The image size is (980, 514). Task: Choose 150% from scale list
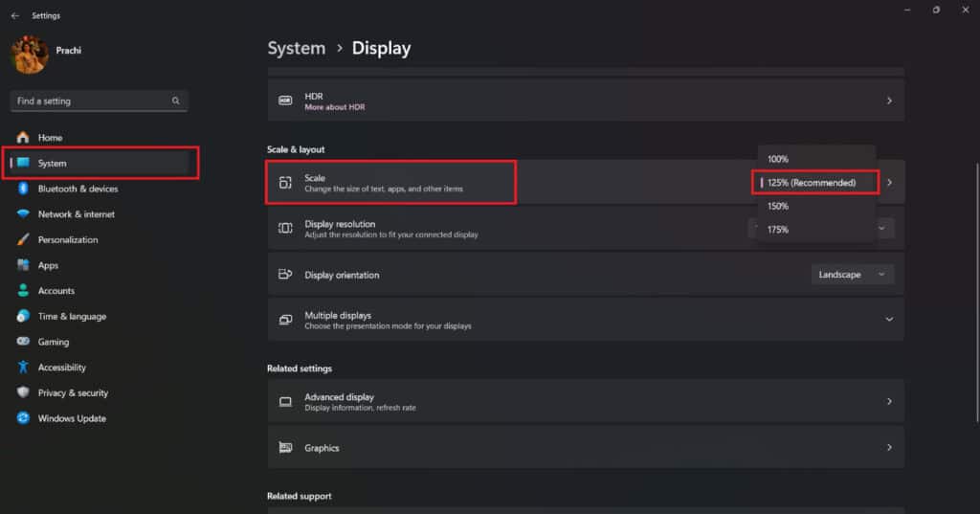pyautogui.click(x=778, y=206)
